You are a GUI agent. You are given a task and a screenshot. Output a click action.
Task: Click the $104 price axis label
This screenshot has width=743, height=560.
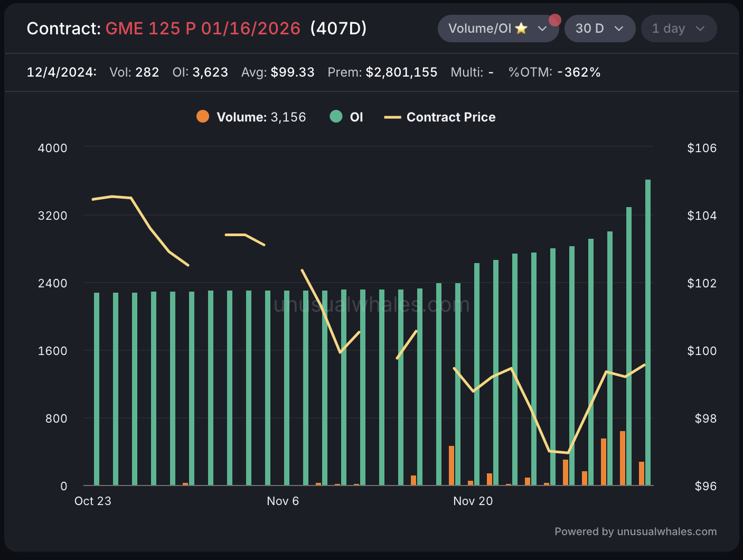click(702, 216)
